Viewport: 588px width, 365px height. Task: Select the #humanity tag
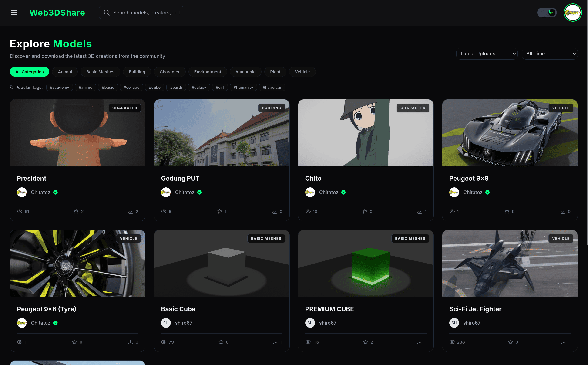pos(243,87)
